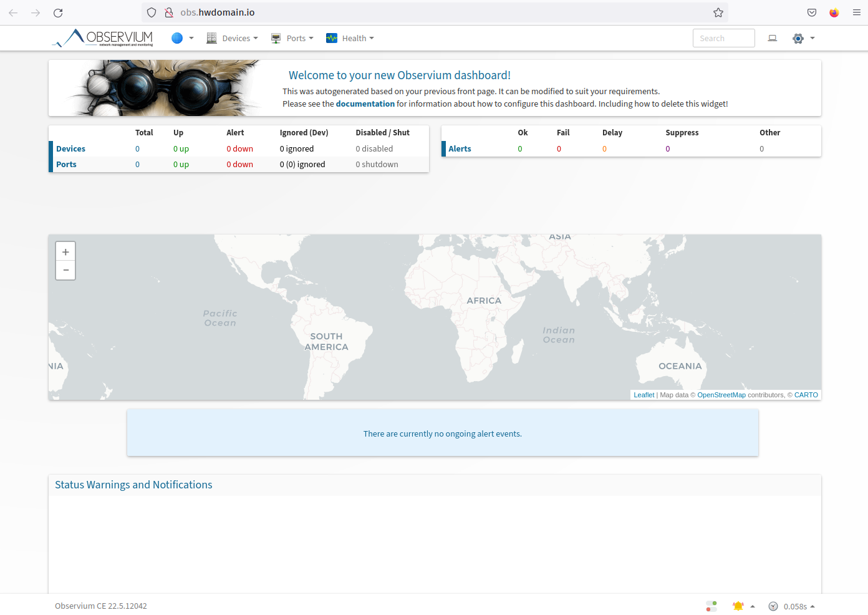Toggle the bookmark star in address bar

(x=718, y=12)
